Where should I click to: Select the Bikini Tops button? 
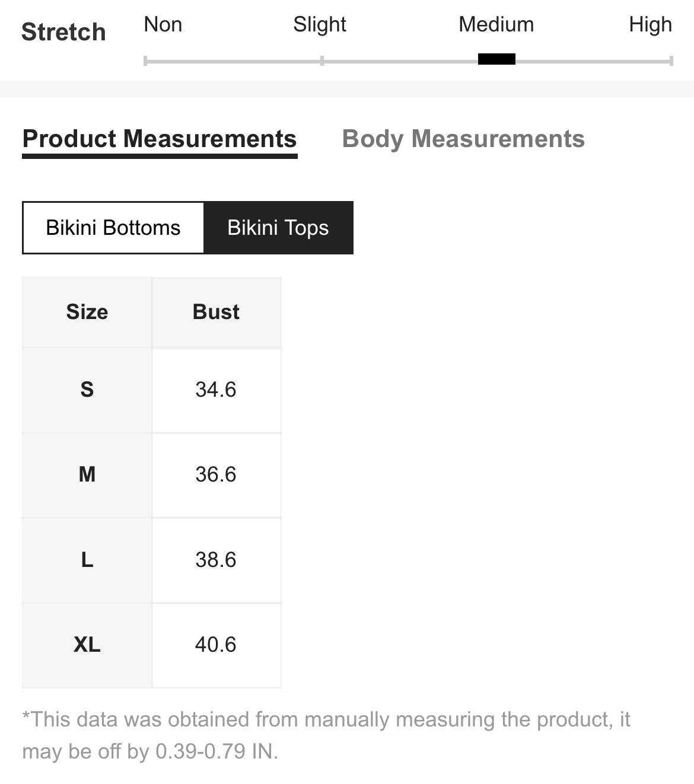(x=278, y=228)
